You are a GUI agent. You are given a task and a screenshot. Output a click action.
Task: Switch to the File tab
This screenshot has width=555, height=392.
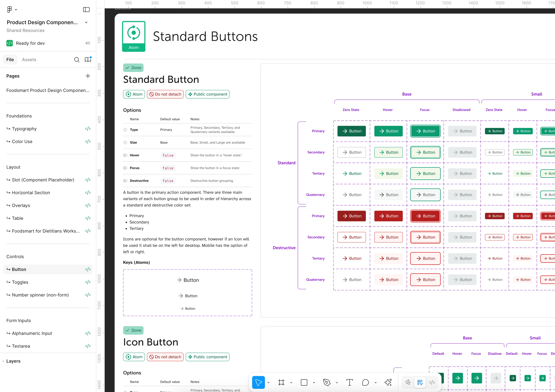(10, 60)
